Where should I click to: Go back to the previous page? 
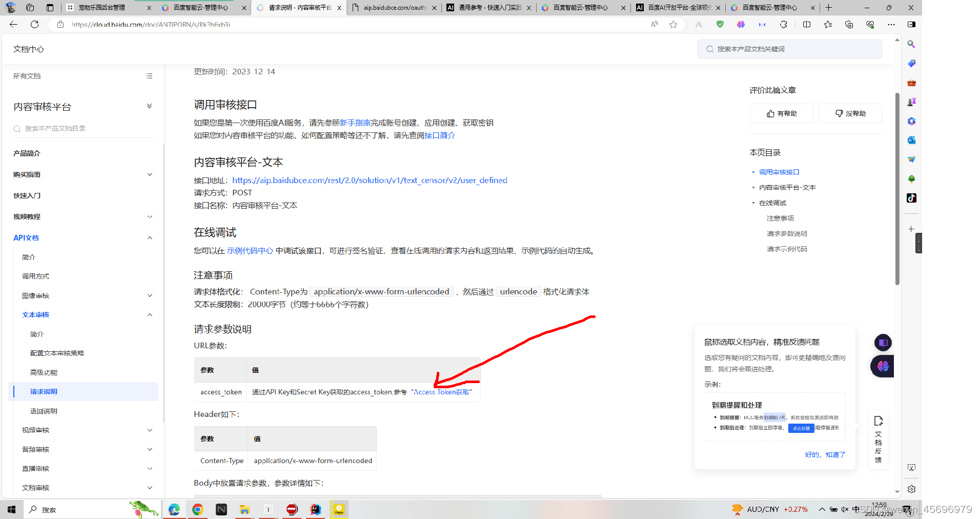tap(13, 24)
